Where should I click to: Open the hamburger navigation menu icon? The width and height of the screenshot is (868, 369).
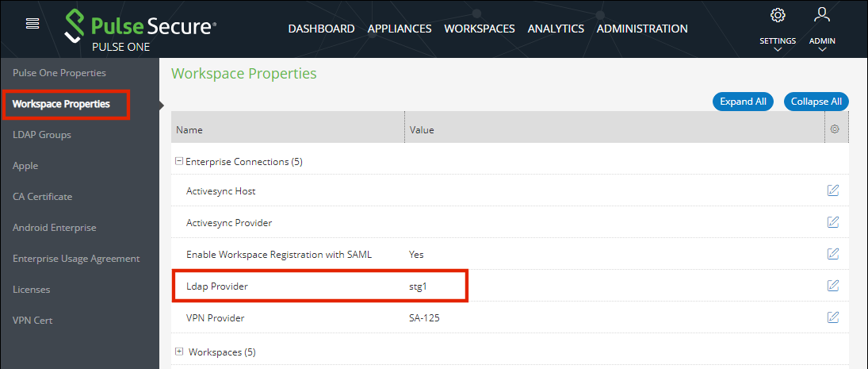pyautogui.click(x=33, y=24)
